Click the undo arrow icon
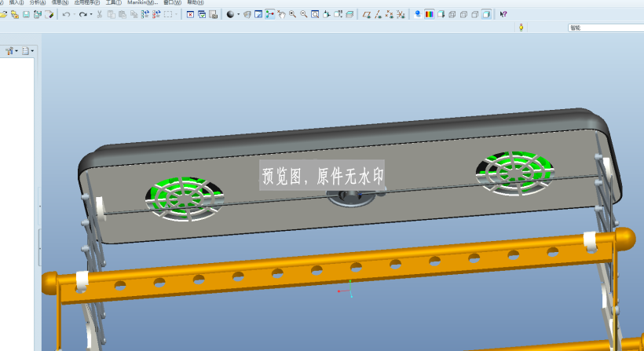Screen dimensions: 644x351 66,14
